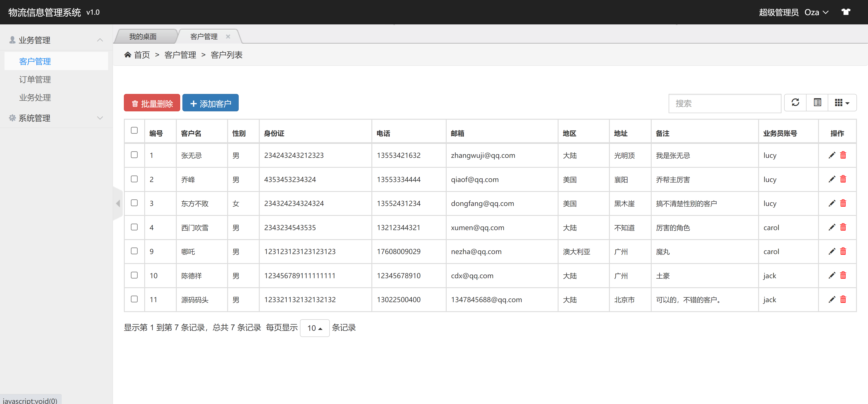Screen dimensions: 868x404
Task: Select all rows via the header checkbox
Action: 134,130
